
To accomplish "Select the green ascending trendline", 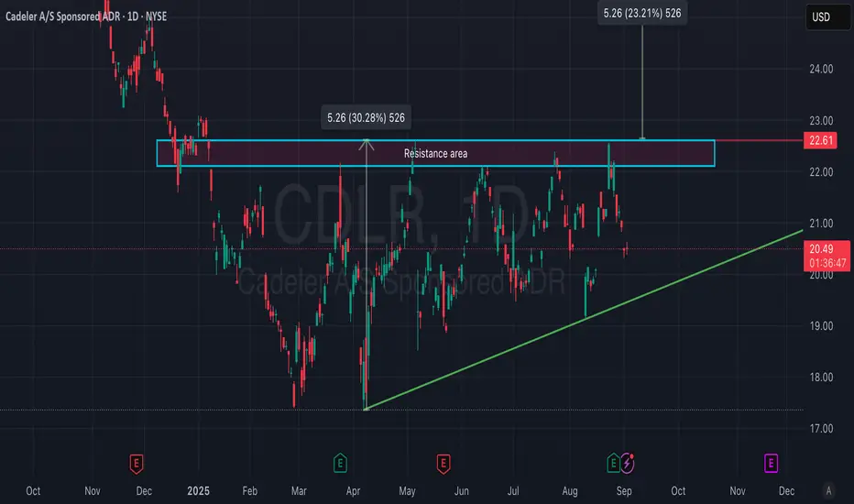I will tap(586, 319).
